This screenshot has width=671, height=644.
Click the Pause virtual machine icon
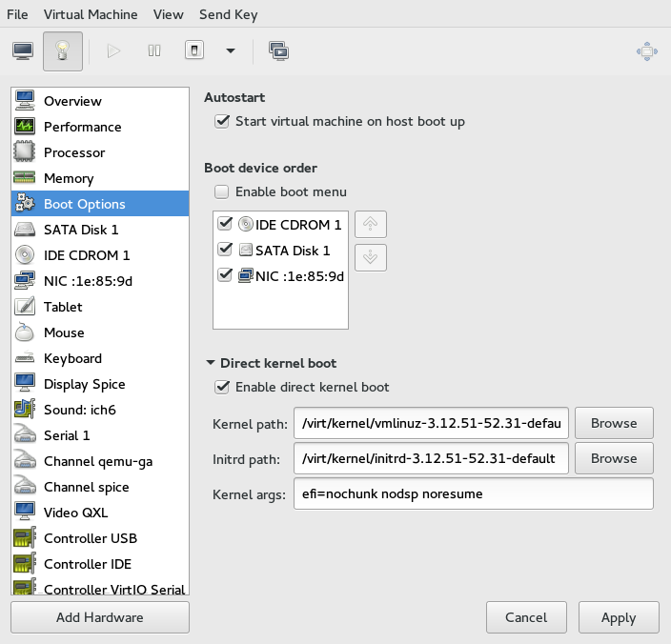154,50
